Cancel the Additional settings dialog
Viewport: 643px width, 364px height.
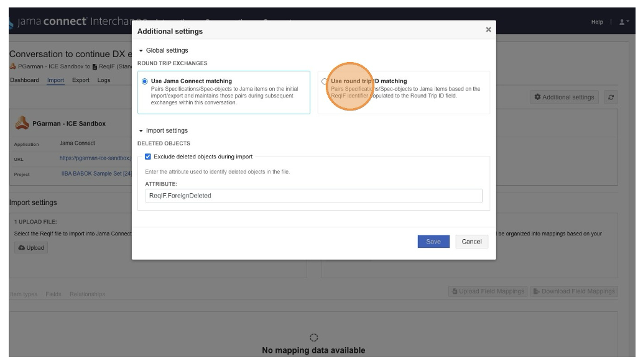click(471, 242)
